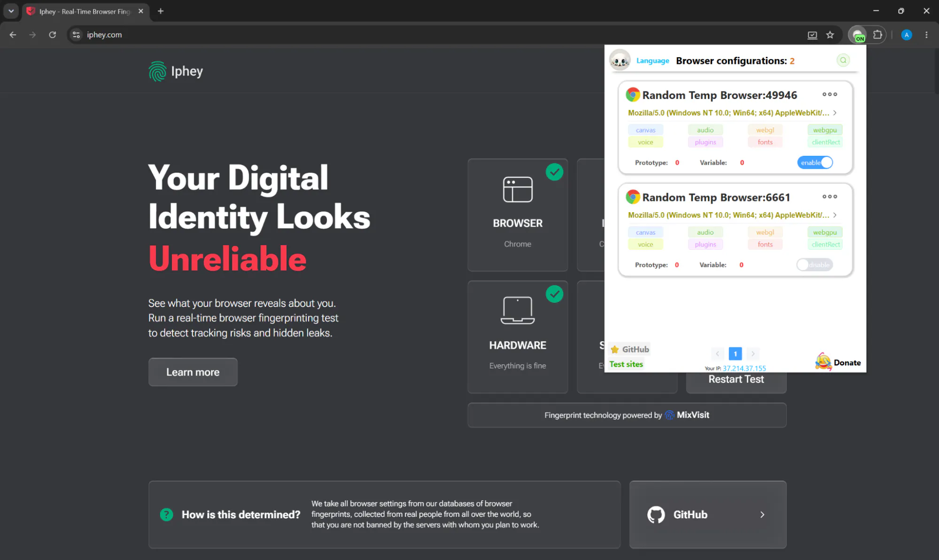The height and width of the screenshot is (560, 939).
Task: Open the Language menu in popup
Action: pyautogui.click(x=652, y=61)
